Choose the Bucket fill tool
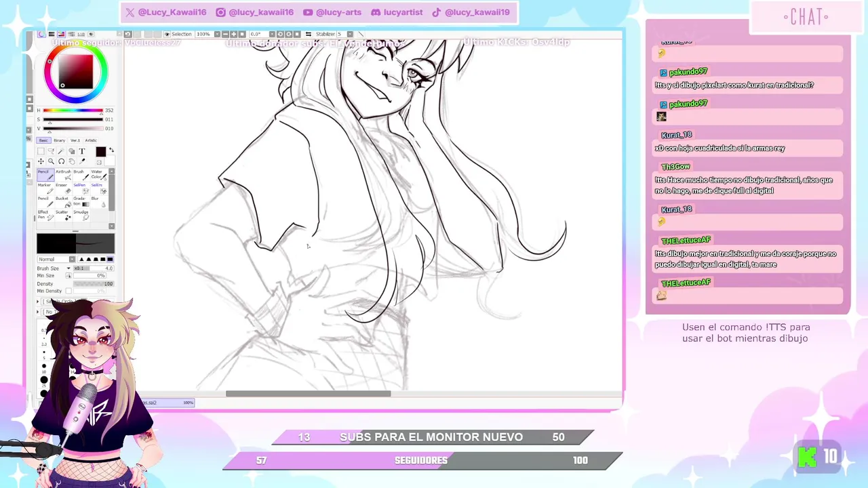This screenshot has height=488, width=868. tap(64, 202)
